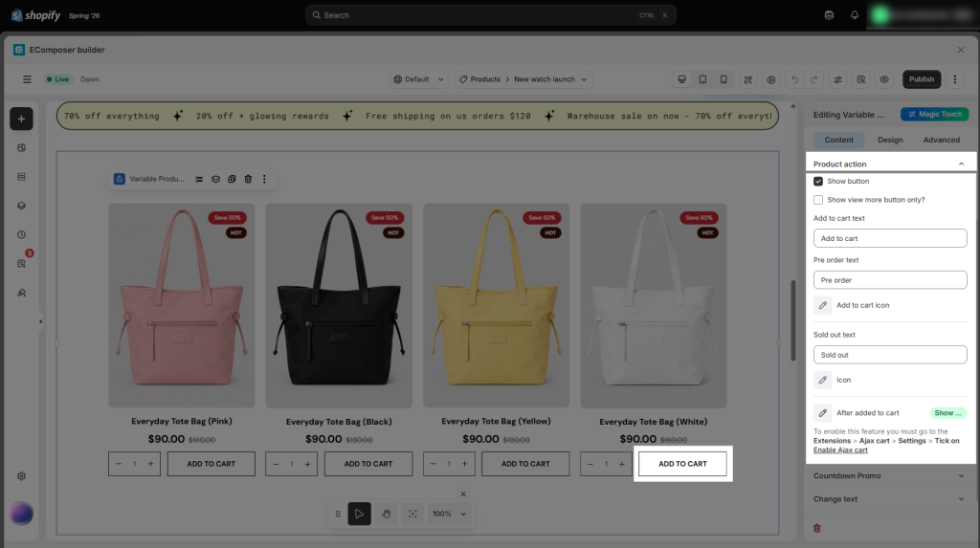This screenshot has width=980, height=548.
Task: Toggle the Show button checkbox
Action: click(x=818, y=181)
